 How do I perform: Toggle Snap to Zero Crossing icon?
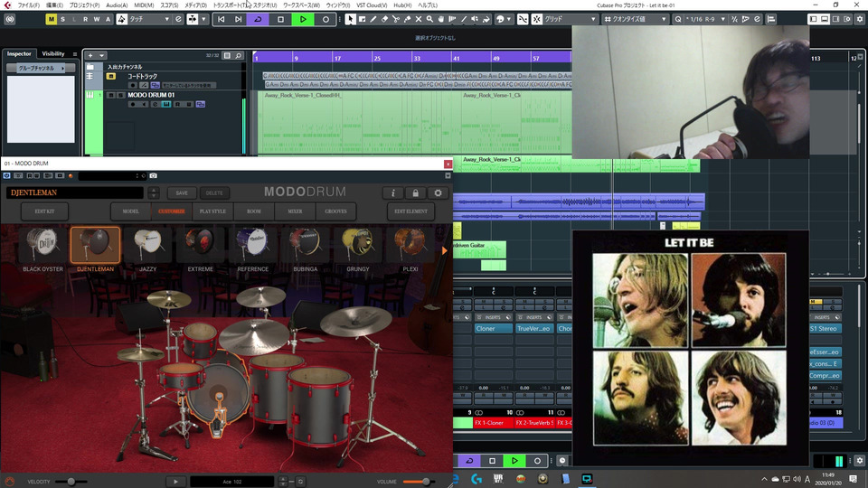(x=522, y=19)
